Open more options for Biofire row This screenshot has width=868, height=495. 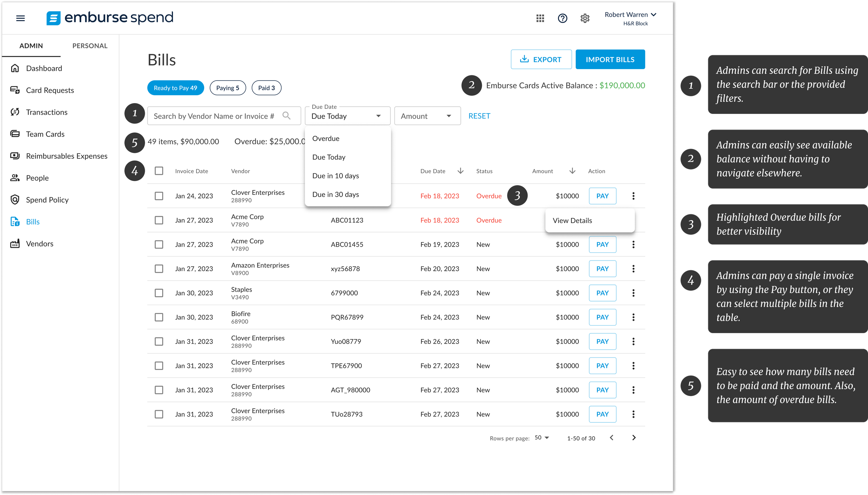click(633, 317)
